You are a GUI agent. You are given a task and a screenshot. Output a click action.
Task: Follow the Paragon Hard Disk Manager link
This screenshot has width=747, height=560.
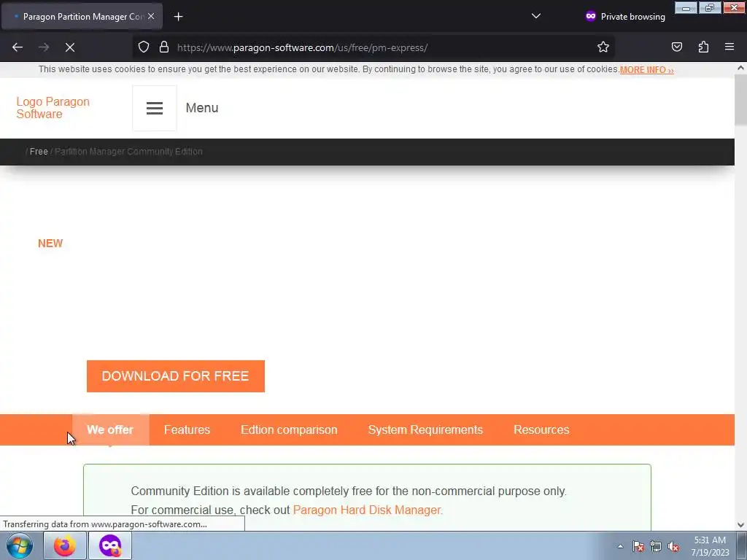pyautogui.click(x=368, y=510)
